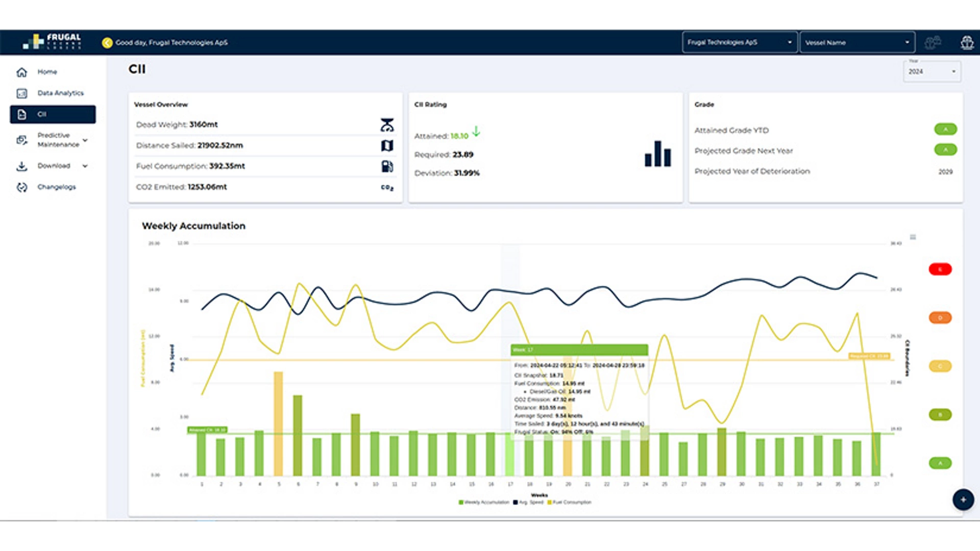The width and height of the screenshot is (980, 551).
Task: Open the Frugal Technologies ApS company selector
Action: coord(739,42)
